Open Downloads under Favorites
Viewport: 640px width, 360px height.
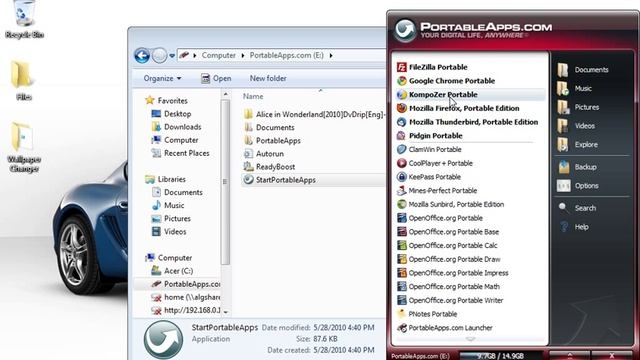point(176,127)
